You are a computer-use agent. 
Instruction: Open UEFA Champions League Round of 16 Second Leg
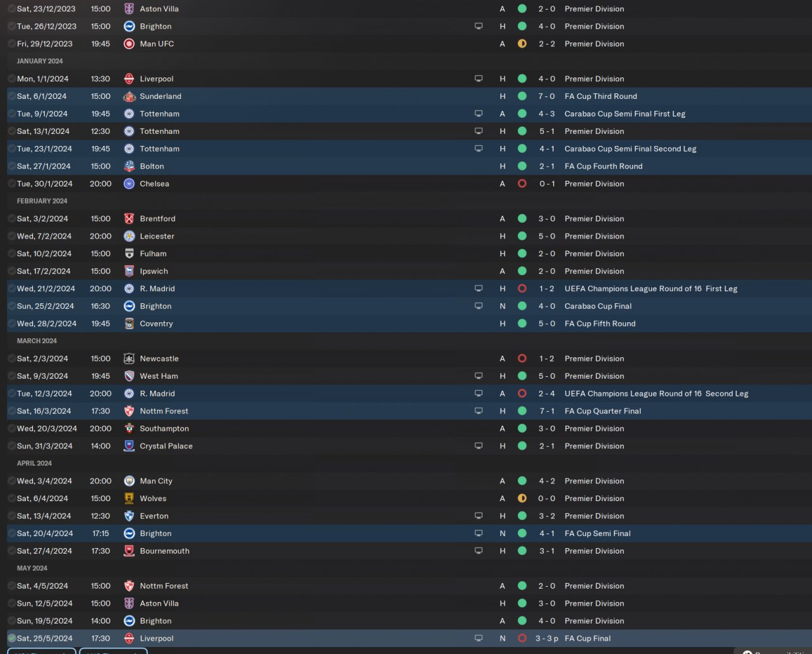tap(656, 393)
